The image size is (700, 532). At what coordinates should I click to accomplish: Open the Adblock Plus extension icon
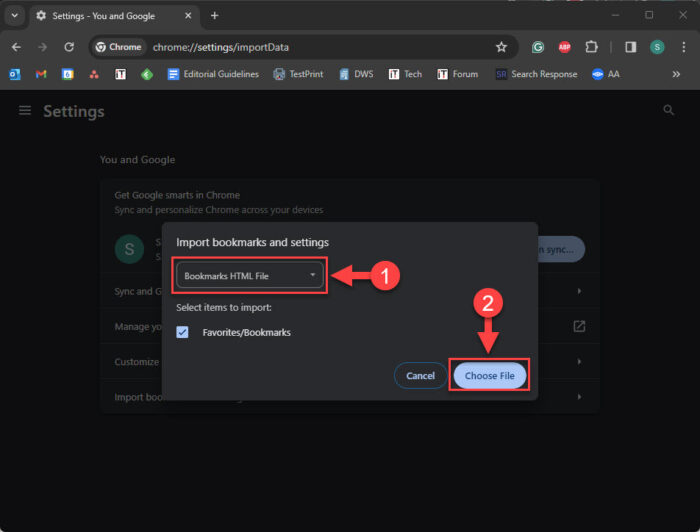click(x=564, y=47)
